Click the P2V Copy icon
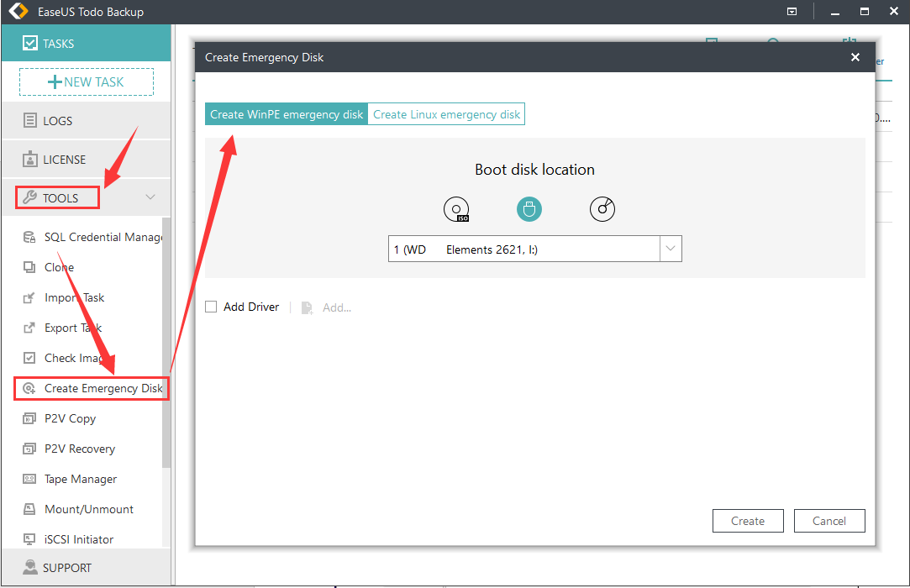 tap(29, 418)
